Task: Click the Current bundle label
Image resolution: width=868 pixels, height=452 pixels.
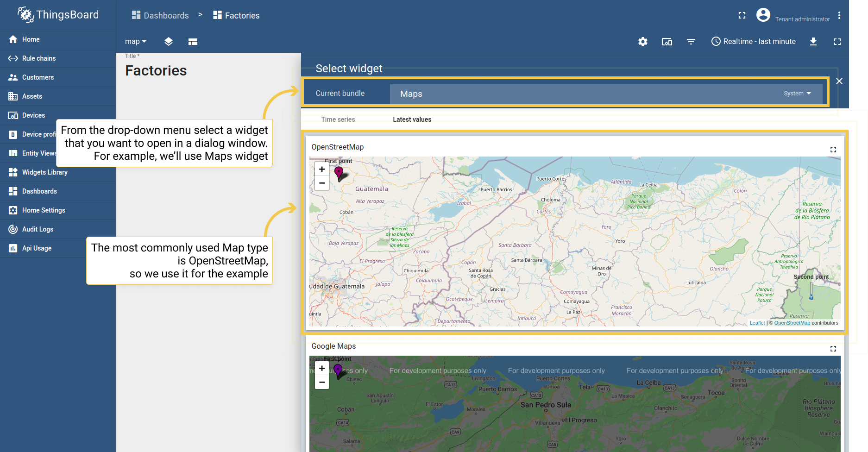Action: (x=340, y=94)
